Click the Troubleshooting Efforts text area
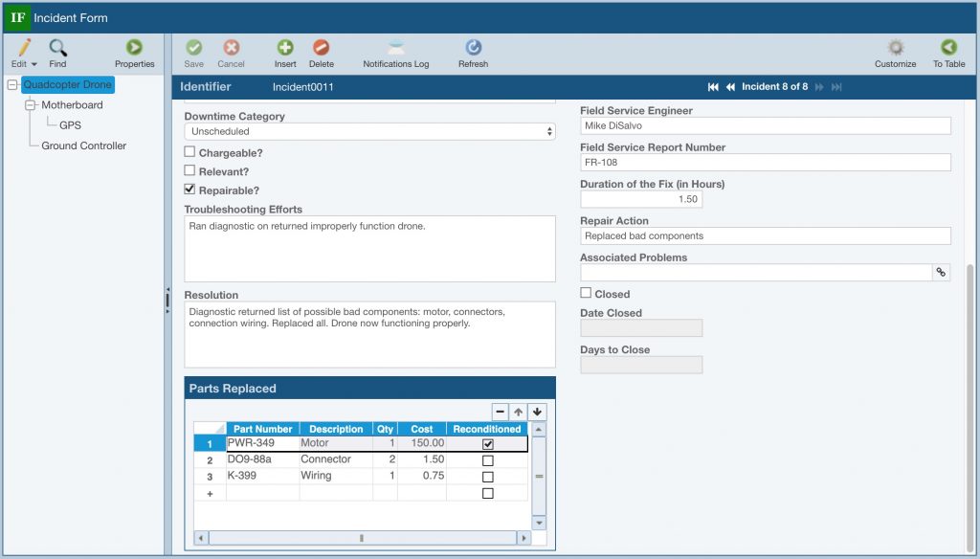980x559 pixels. (x=369, y=249)
